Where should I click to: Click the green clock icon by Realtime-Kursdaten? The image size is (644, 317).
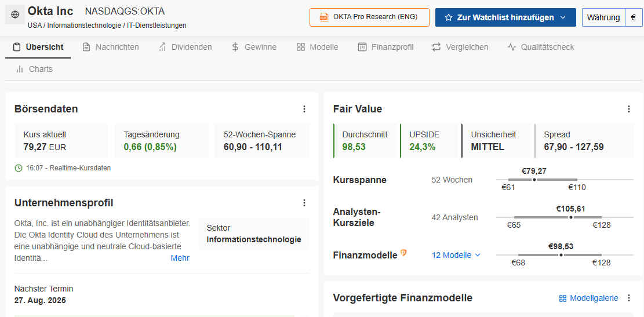(x=19, y=168)
